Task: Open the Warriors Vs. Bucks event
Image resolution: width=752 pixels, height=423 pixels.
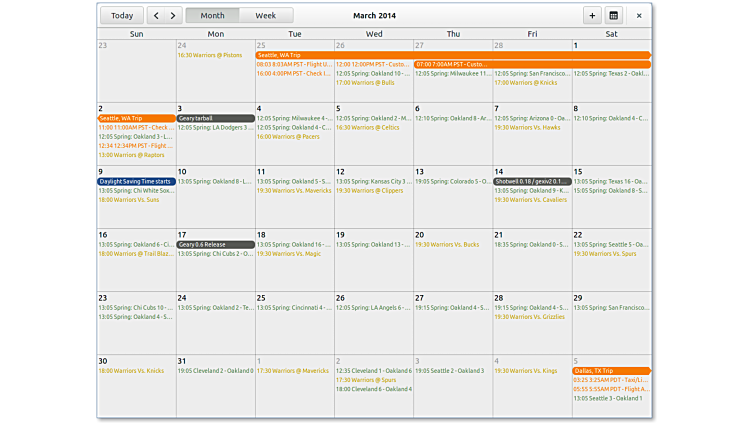Action: 447,244
